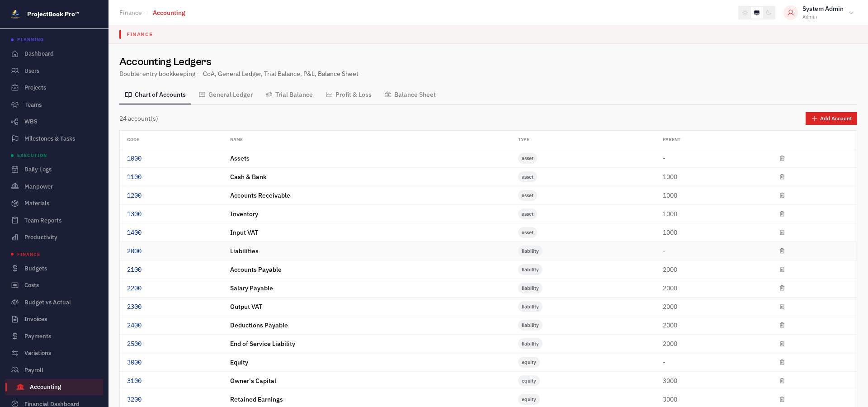Viewport: 868px width, 407px height.
Task: View the Balance Sheet tab
Action: tap(410, 95)
